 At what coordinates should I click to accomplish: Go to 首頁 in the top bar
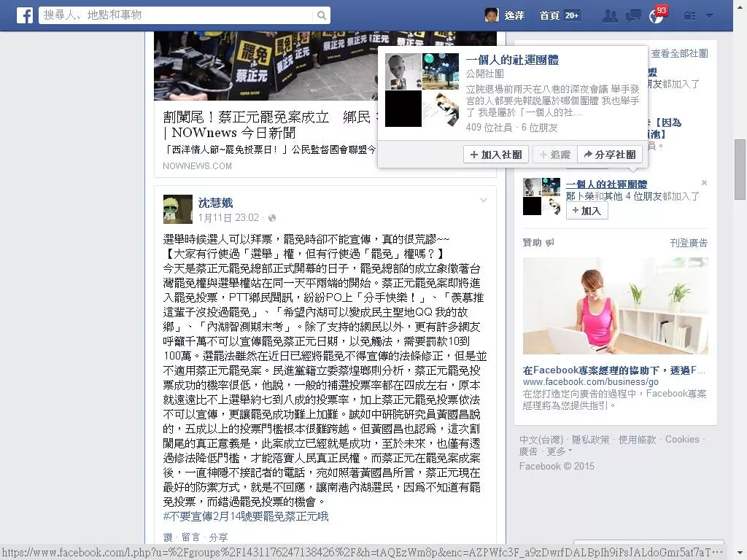pyautogui.click(x=549, y=15)
